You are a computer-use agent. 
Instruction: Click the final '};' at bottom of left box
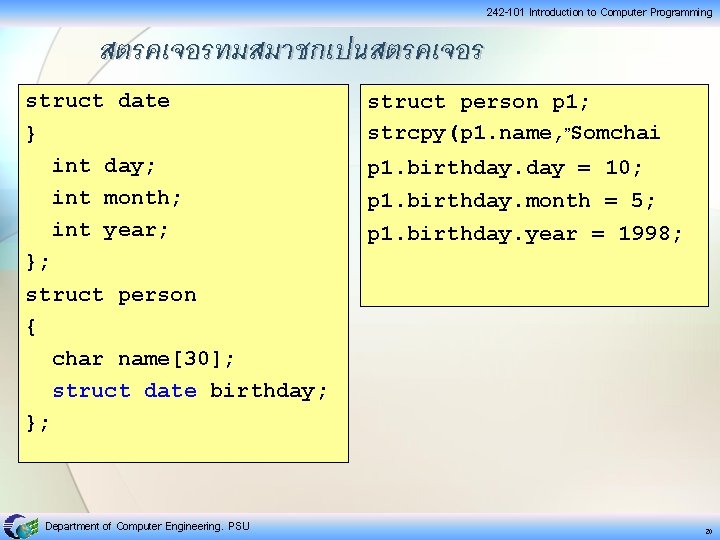[x=37, y=423]
